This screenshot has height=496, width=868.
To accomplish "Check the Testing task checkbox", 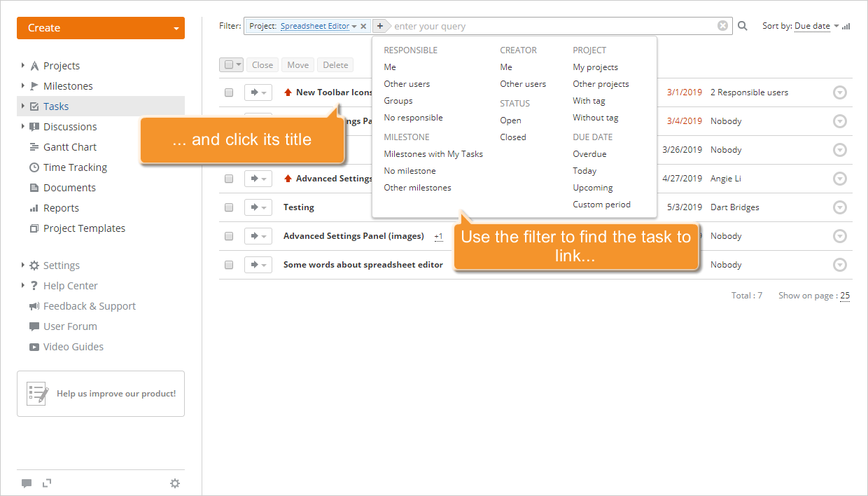I will (x=229, y=207).
